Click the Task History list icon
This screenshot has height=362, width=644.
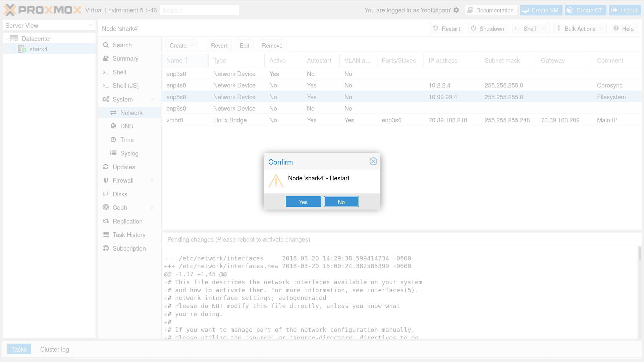[x=106, y=235]
